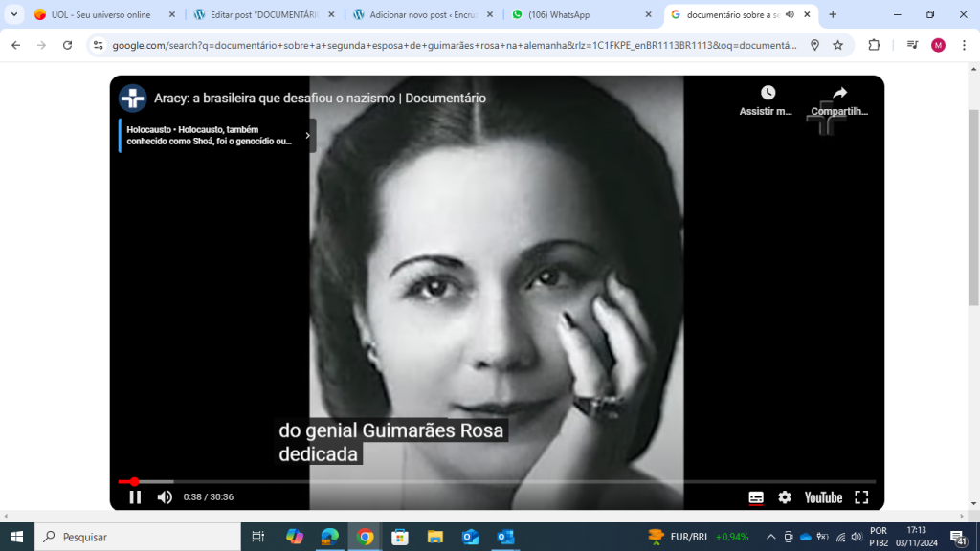Enter fullscreen video mode
Image resolution: width=980 pixels, height=551 pixels.
pos(861,497)
